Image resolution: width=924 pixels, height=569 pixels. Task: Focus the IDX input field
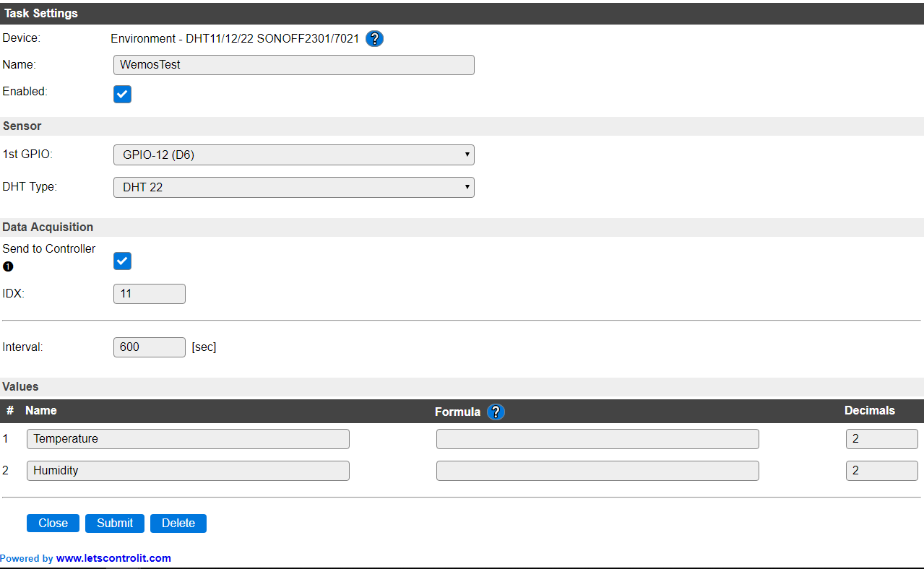click(150, 294)
